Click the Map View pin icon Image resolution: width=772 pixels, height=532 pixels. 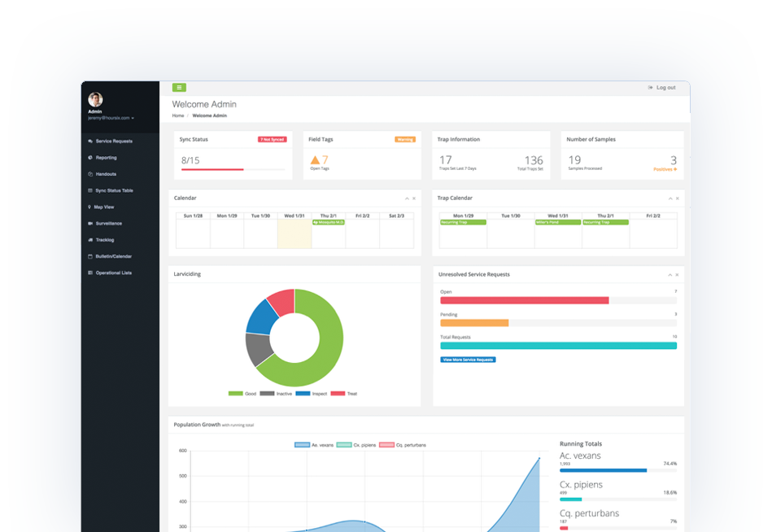(x=89, y=207)
